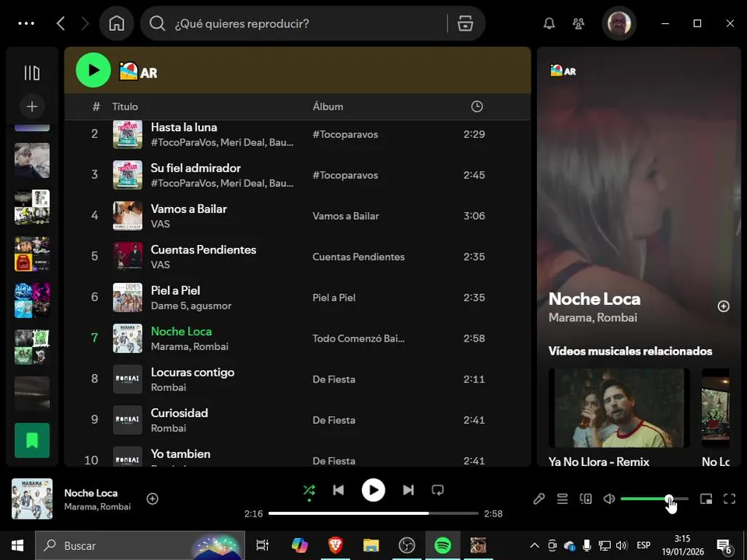Open the miniplayer icon
The height and width of the screenshot is (560, 747).
coord(706,499)
